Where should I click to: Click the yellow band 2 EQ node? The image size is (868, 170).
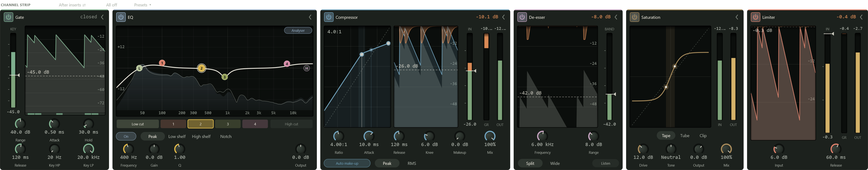[x=201, y=68]
